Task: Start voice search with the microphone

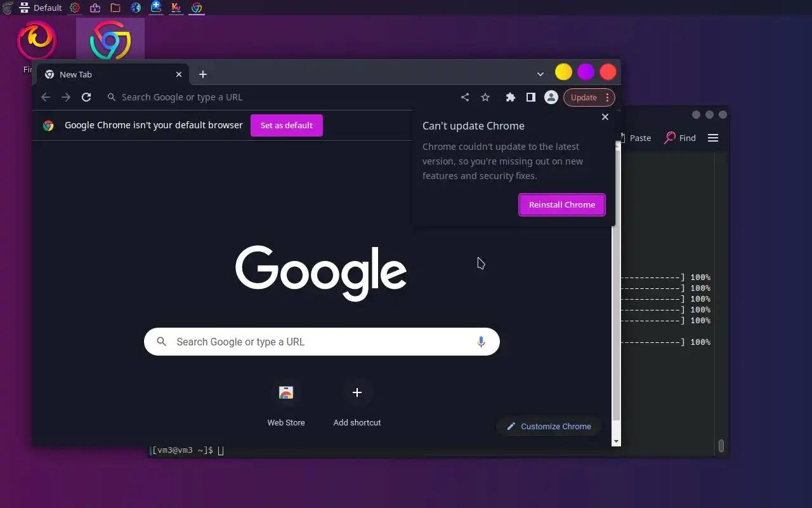Action: point(481,342)
